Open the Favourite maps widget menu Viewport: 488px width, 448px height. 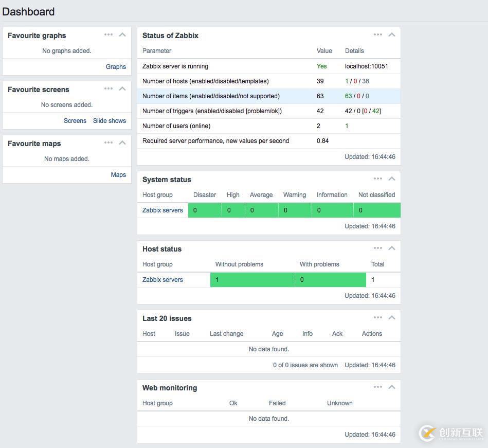click(x=108, y=142)
